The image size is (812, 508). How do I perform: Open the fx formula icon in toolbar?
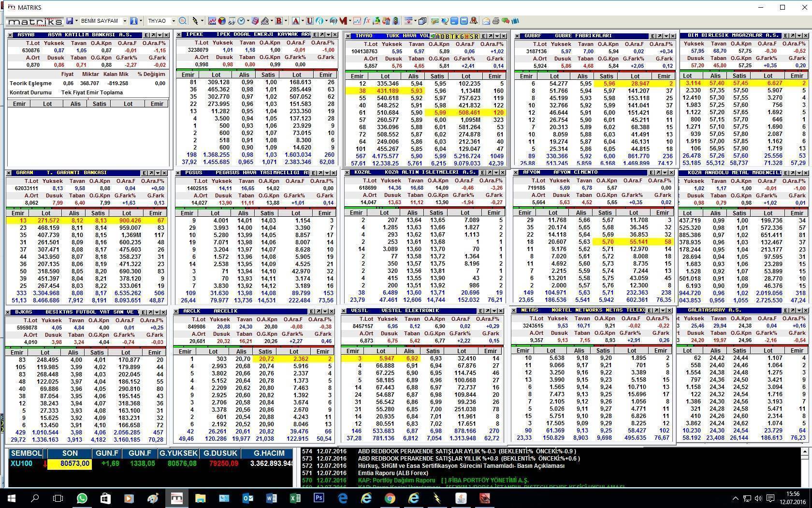[367, 21]
